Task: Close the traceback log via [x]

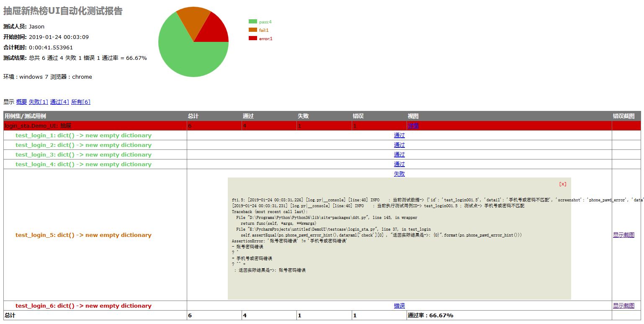Action: (563, 184)
